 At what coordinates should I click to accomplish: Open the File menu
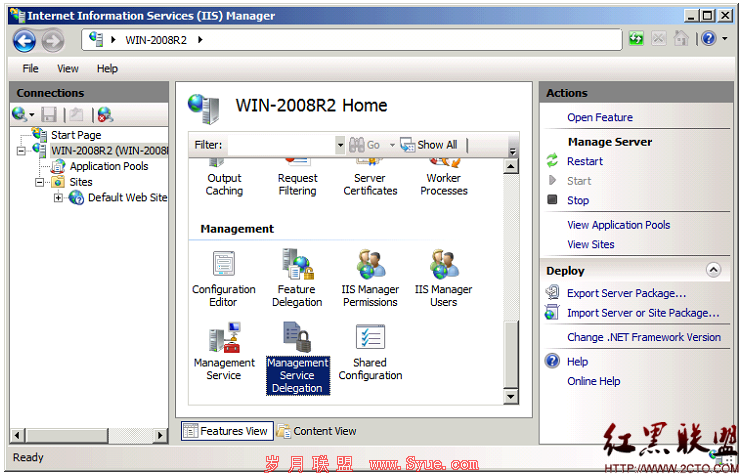point(30,69)
